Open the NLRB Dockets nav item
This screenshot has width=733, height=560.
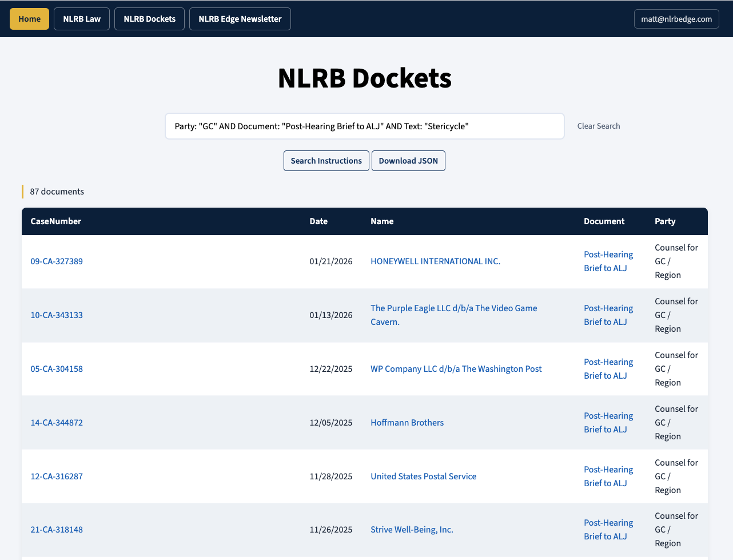tap(149, 19)
